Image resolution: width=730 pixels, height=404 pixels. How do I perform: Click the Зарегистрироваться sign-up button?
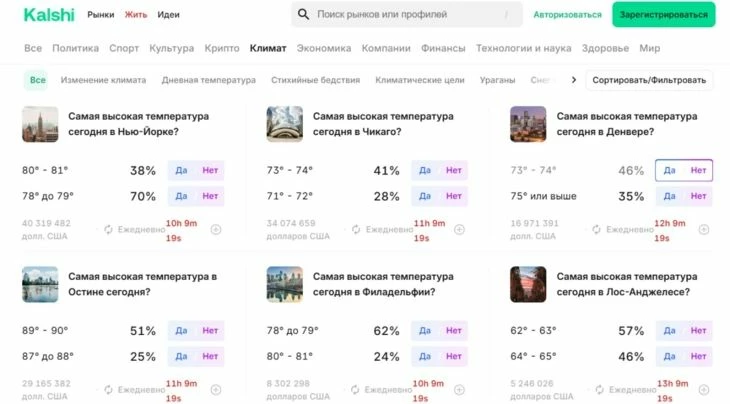[663, 14]
